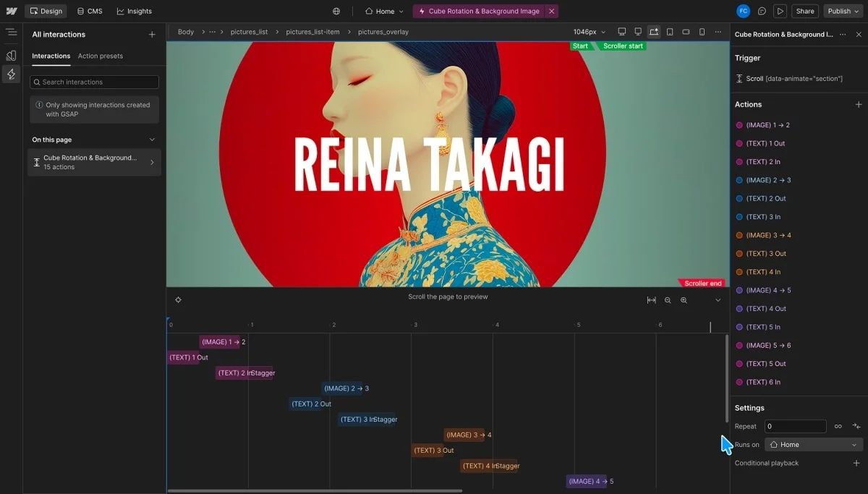
Task: Switch to Insights mode
Action: (x=135, y=11)
